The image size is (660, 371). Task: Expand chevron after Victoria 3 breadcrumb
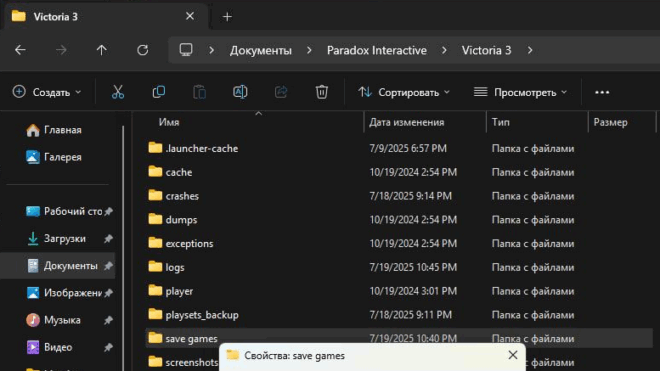530,50
